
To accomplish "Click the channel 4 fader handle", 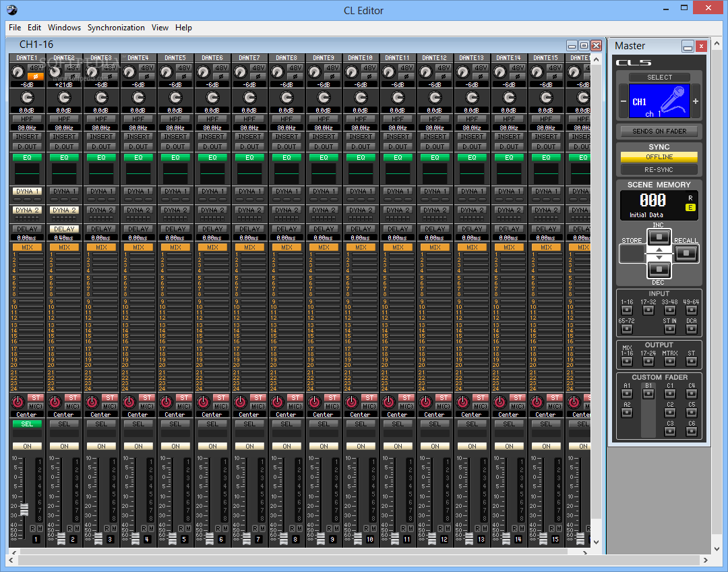I will [x=135, y=540].
